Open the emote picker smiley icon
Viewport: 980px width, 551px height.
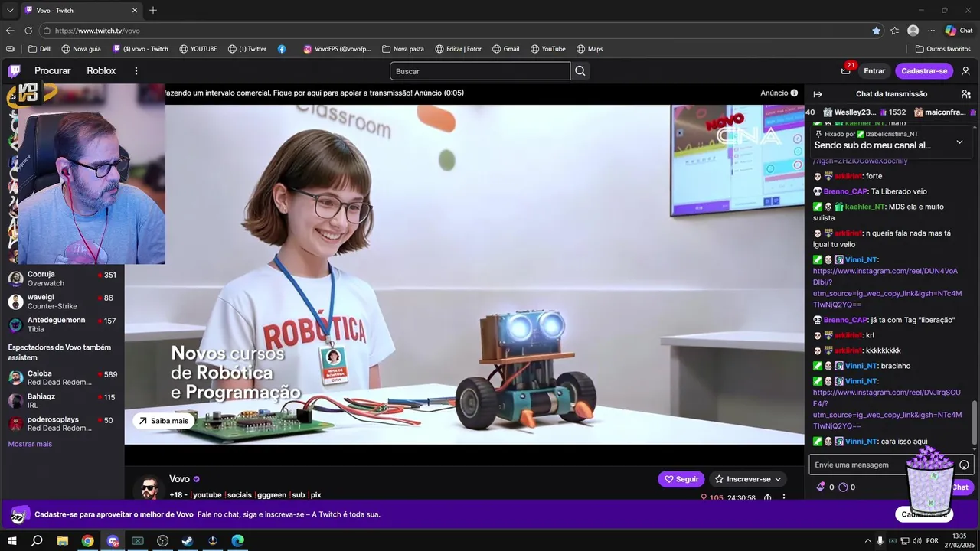click(x=964, y=465)
